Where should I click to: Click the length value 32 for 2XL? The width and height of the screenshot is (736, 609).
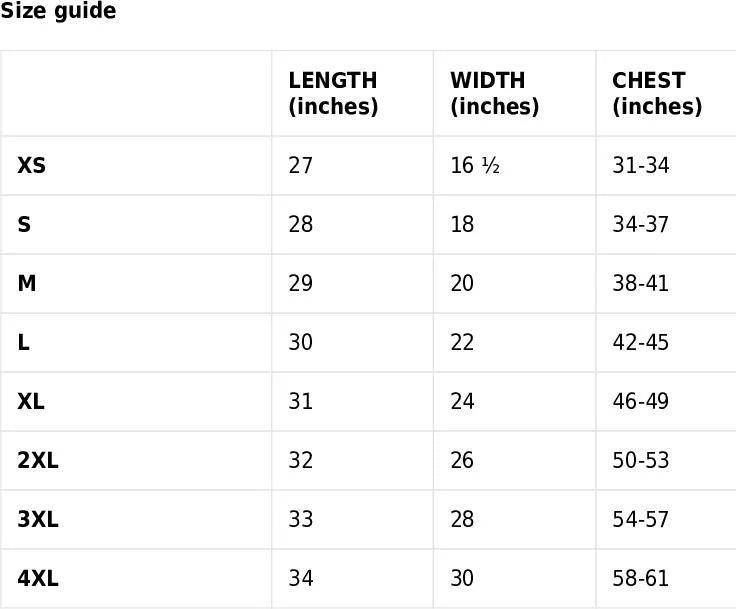click(x=301, y=460)
